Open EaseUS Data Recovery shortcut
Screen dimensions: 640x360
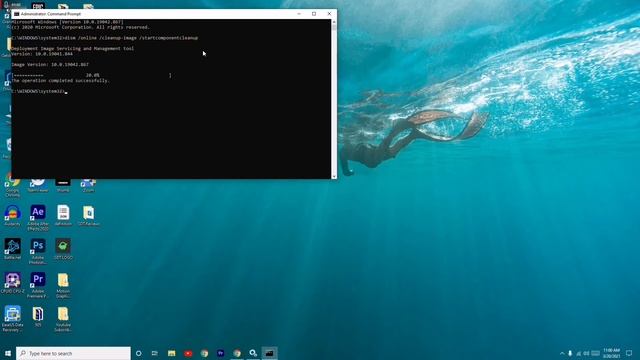(13, 319)
